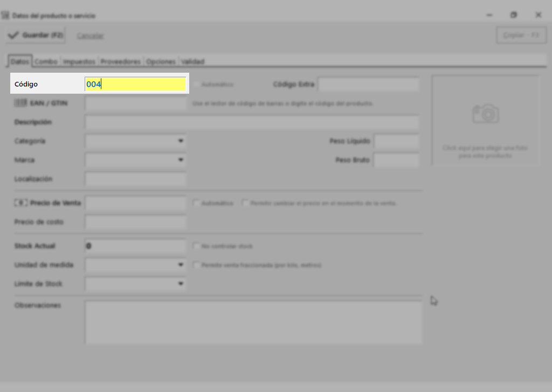The image size is (552, 392).
Task: Enable Permite venta fraccionada checkbox
Action: pyautogui.click(x=196, y=265)
